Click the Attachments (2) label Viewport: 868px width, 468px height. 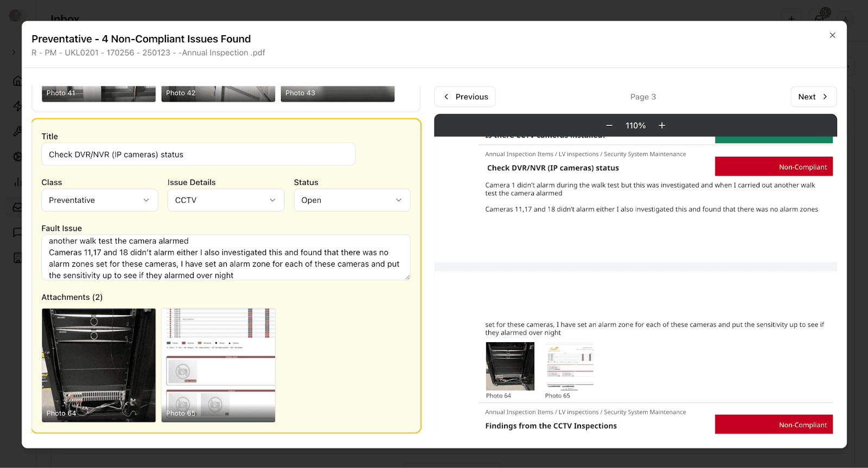(72, 297)
